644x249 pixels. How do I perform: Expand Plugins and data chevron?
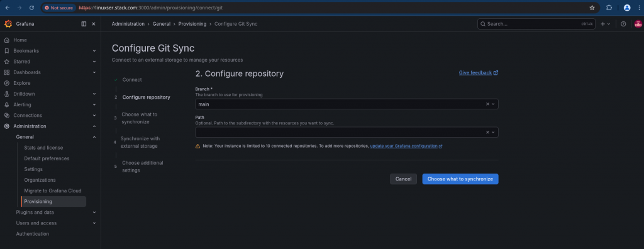(x=94, y=213)
